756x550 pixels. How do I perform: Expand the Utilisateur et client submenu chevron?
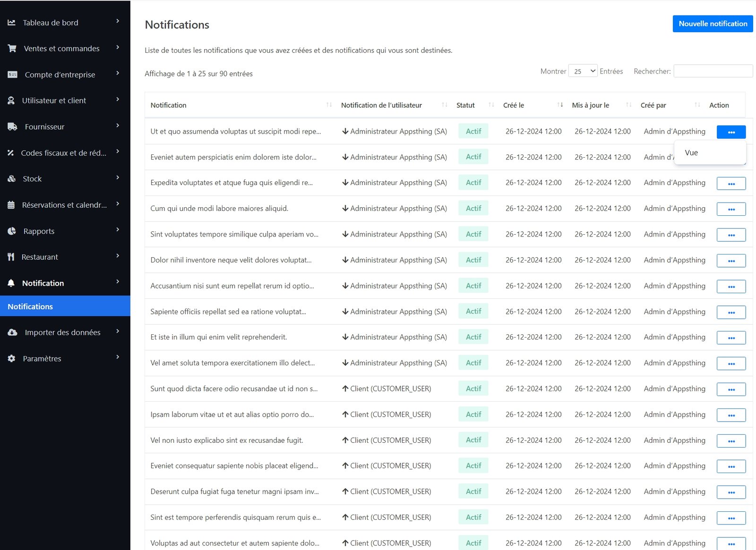click(x=118, y=100)
